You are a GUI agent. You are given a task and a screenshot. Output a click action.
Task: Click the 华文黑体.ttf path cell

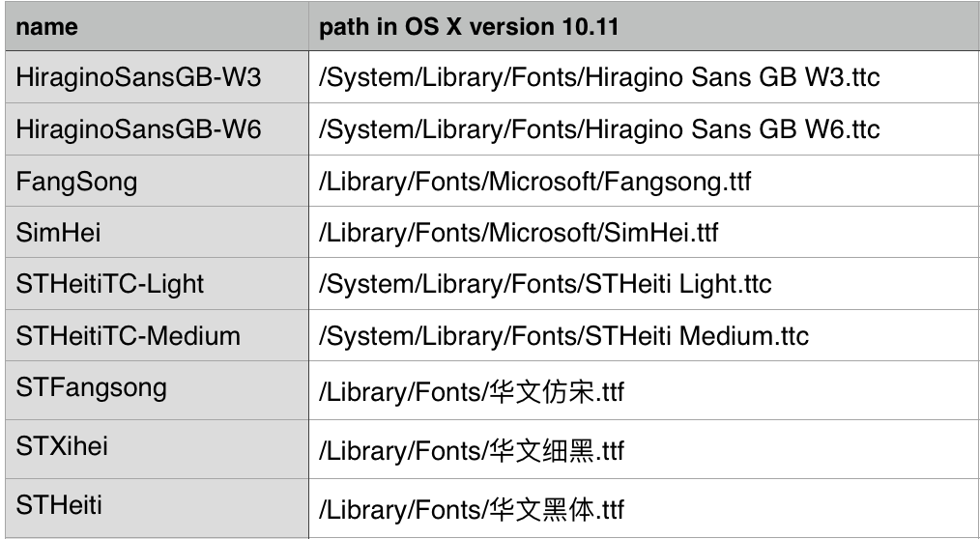click(472, 507)
